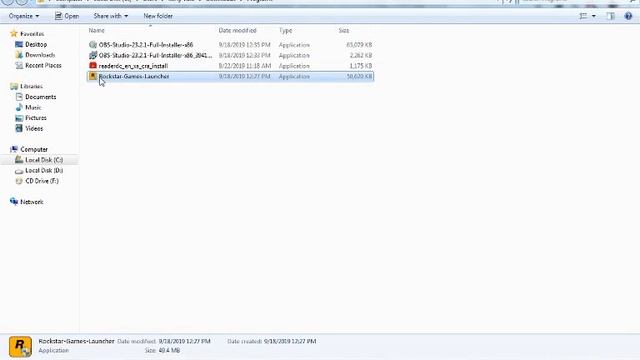Click the Local Disk (C:) drive icon
The width and height of the screenshot is (640, 360).
(19, 160)
